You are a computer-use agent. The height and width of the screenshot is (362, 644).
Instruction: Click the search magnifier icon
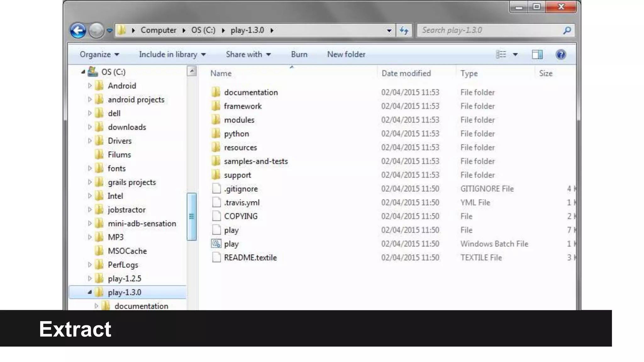(x=567, y=30)
